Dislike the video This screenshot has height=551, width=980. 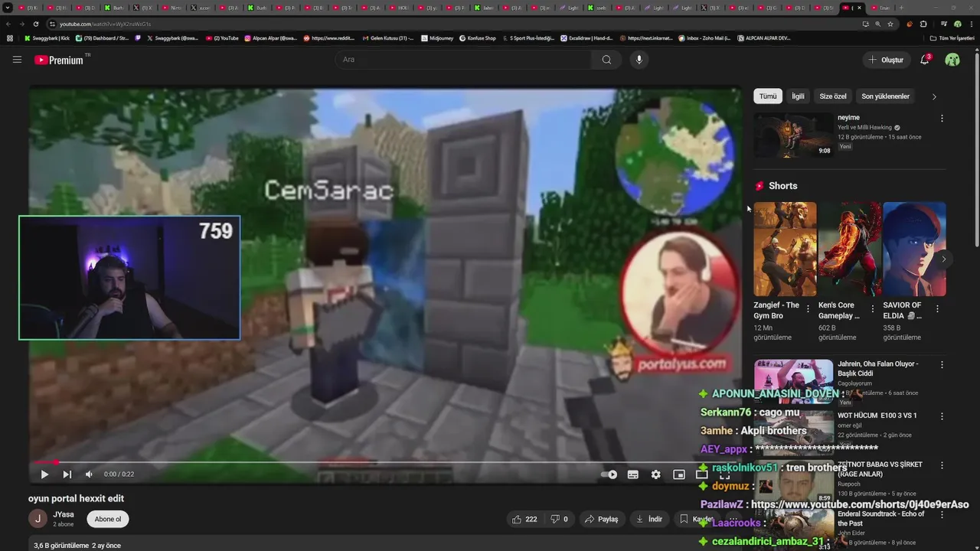point(560,519)
